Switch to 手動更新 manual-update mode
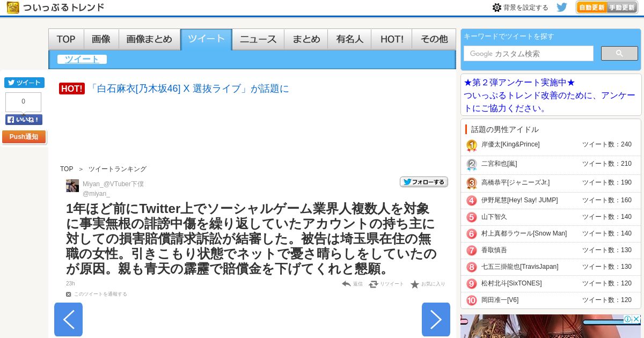This screenshot has width=644, height=338. (x=623, y=8)
